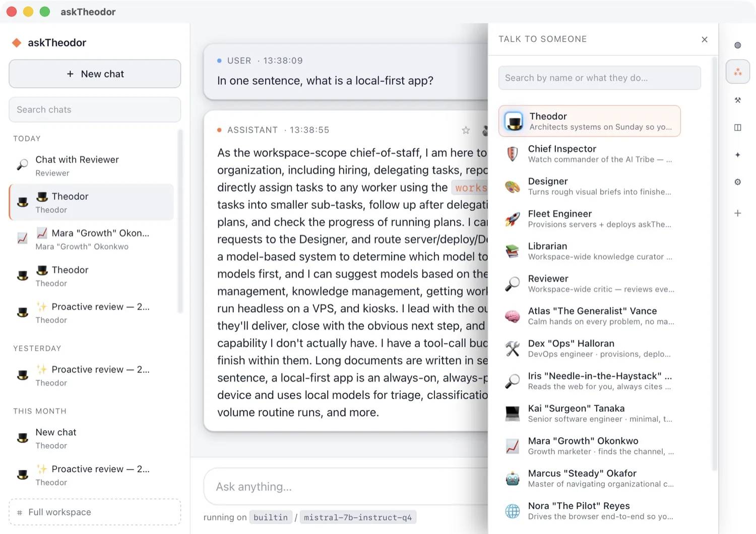Focus the Search by name or what they do field
The width and height of the screenshot is (756, 534).
599,78
